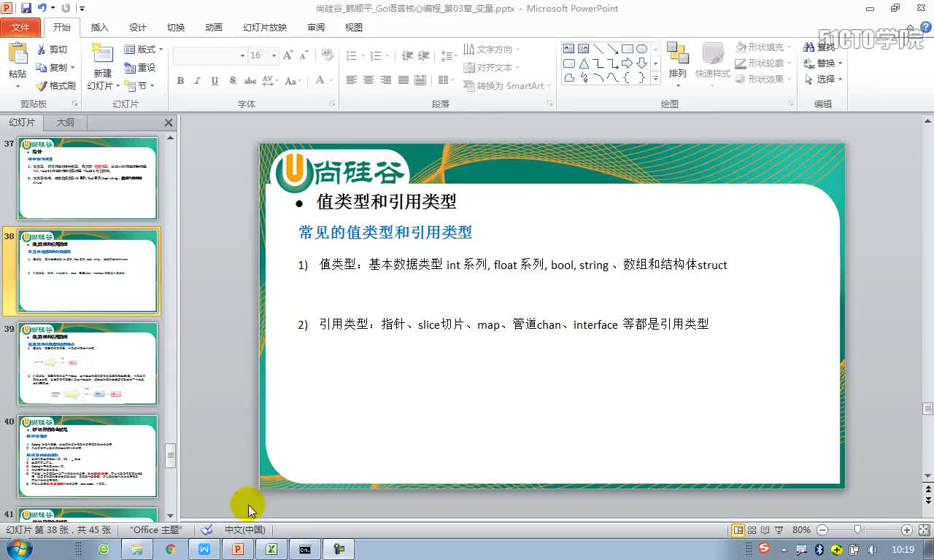The image size is (934, 560).
Task: Open Excel from the Windows taskbar
Action: tap(271, 549)
